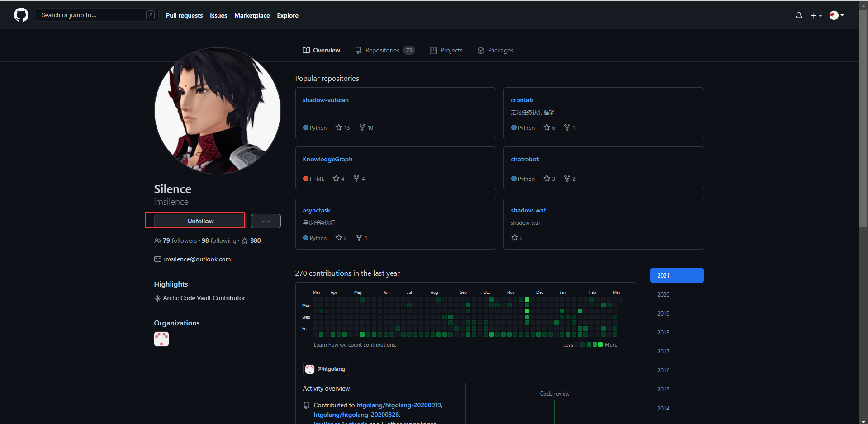This screenshot has width=868, height=424.
Task: Switch to the Packages tab
Action: tap(495, 50)
